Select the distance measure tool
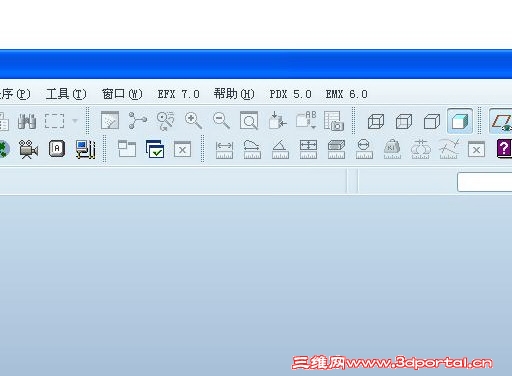The image size is (512, 376). [224, 150]
